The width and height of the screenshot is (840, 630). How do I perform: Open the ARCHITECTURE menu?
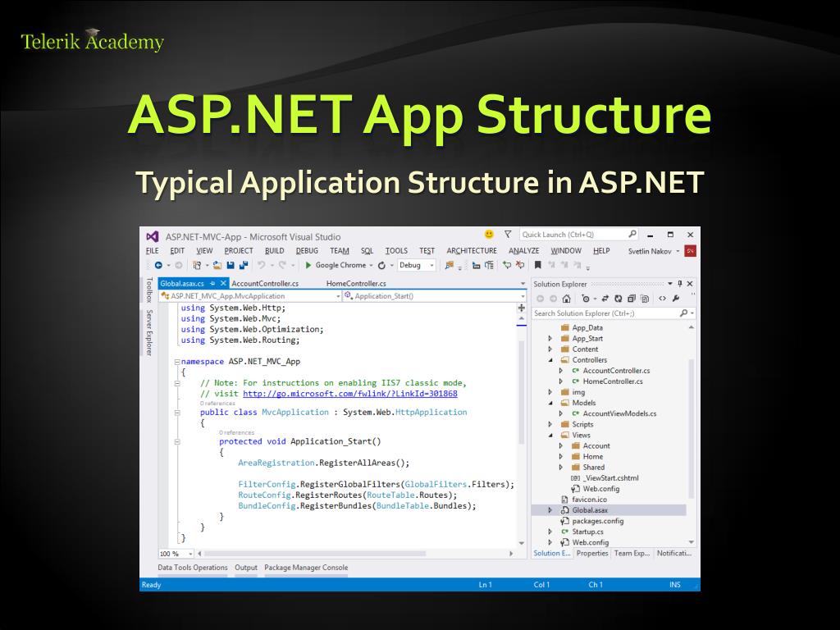[x=472, y=251]
